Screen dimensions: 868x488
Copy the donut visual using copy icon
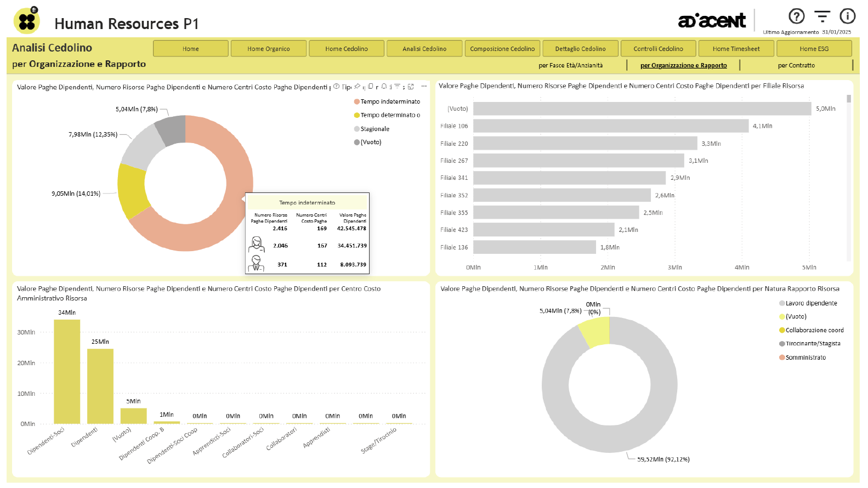[371, 87]
